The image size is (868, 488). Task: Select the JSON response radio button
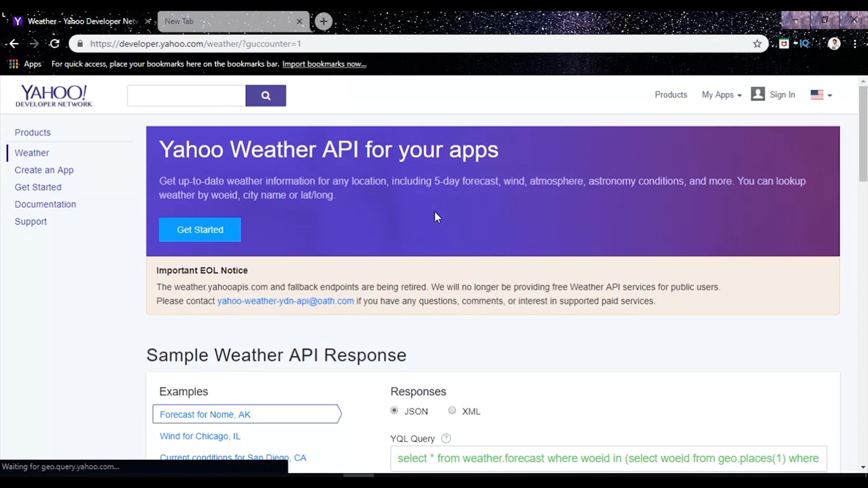click(x=394, y=410)
